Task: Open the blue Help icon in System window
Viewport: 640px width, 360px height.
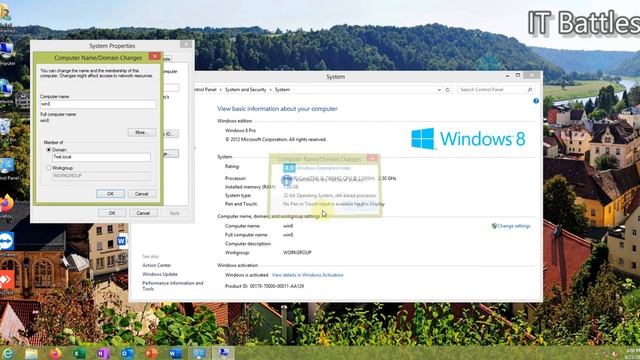Action: (x=536, y=101)
